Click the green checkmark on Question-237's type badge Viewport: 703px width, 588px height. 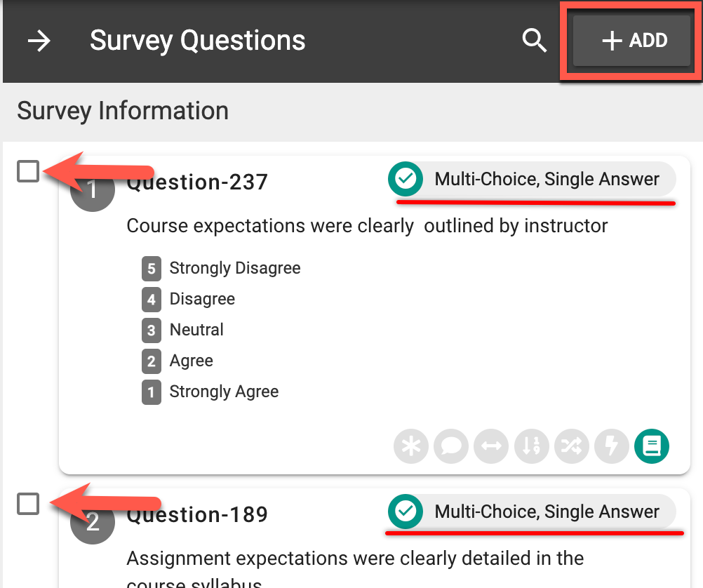406,180
